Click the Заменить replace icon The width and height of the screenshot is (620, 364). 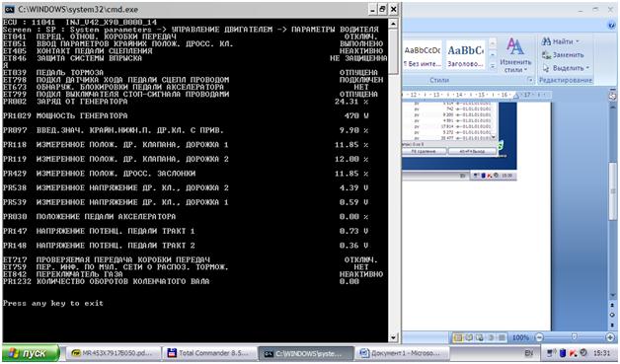[546, 55]
